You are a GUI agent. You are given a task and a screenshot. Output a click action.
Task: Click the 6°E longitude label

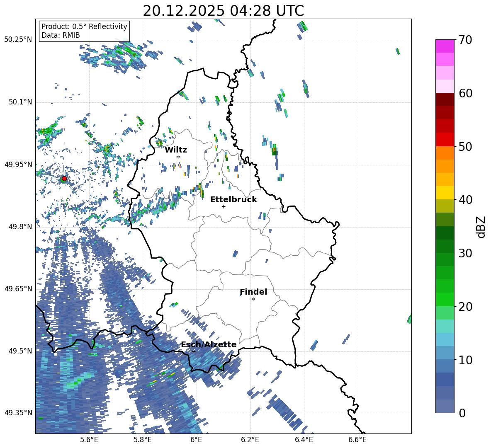click(x=196, y=440)
